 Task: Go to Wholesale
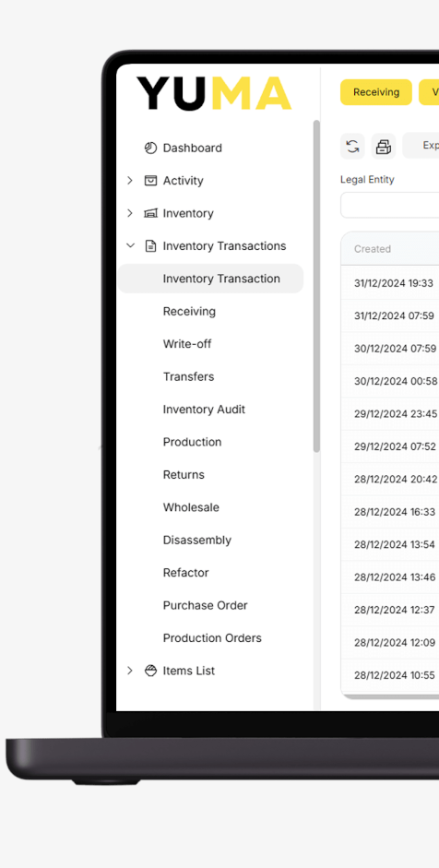[191, 507]
